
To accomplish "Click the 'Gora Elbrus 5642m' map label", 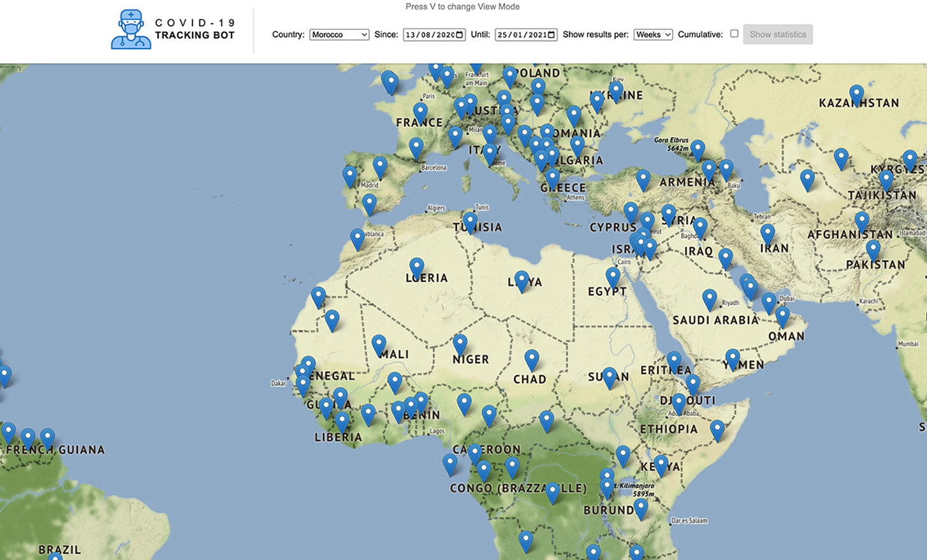I will (x=671, y=144).
